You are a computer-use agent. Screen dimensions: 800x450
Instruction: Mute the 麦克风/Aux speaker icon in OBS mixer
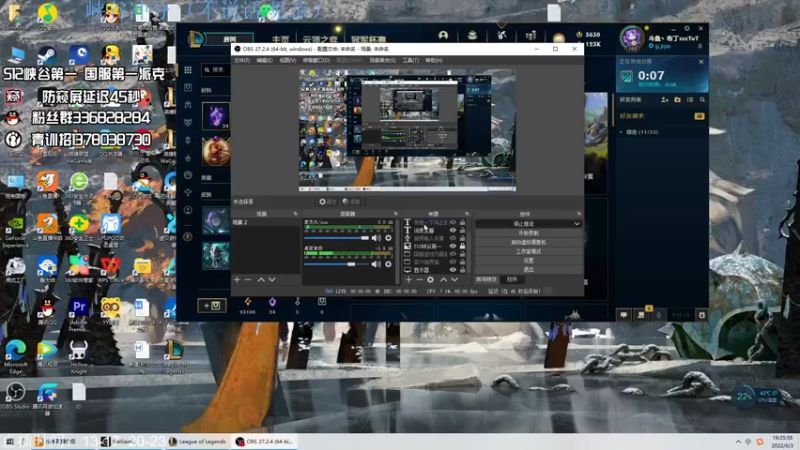click(376, 238)
